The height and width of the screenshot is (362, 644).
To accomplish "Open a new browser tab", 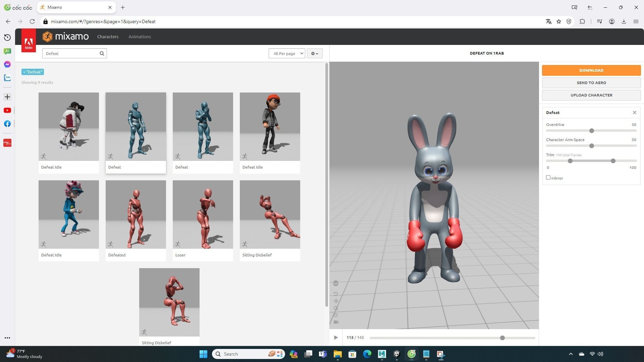I will tap(123, 7).
